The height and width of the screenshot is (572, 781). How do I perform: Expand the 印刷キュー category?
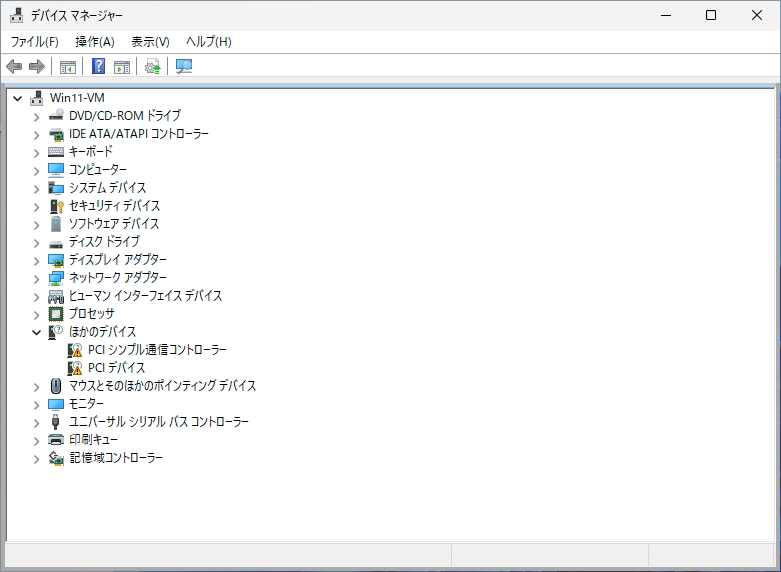pyautogui.click(x=36, y=441)
